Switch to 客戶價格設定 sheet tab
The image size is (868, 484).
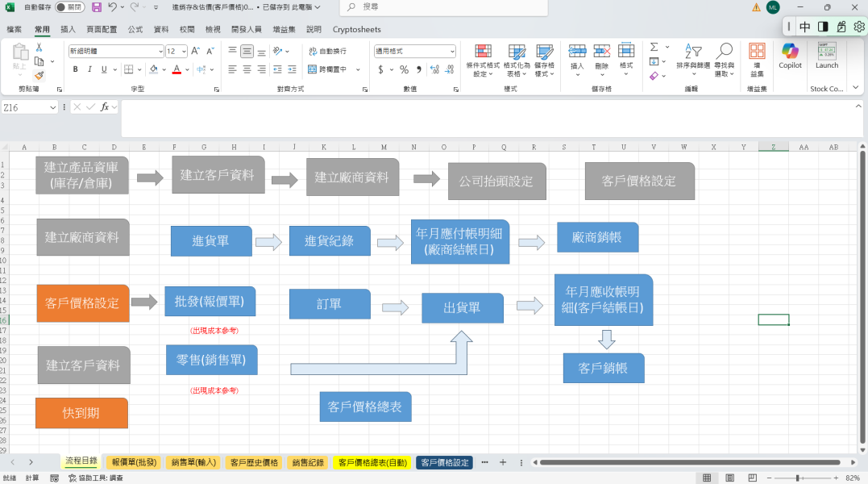pos(445,462)
